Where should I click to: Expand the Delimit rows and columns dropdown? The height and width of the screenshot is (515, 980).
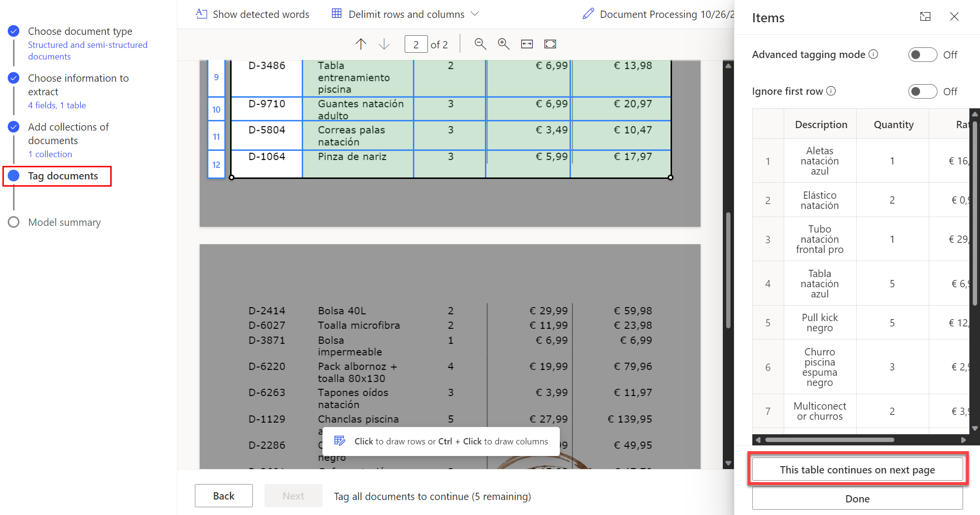tap(475, 14)
